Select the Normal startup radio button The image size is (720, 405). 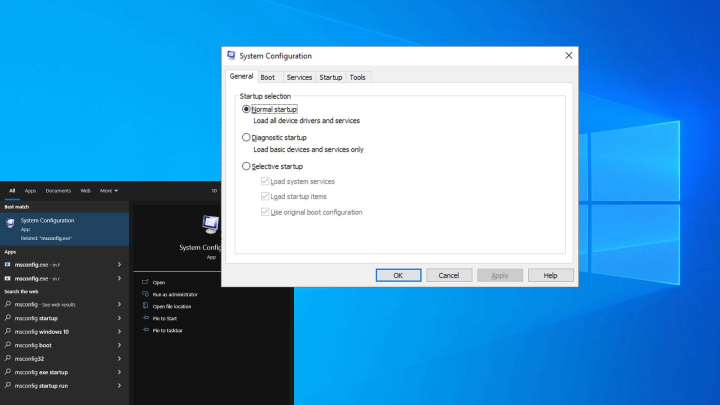tap(246, 109)
